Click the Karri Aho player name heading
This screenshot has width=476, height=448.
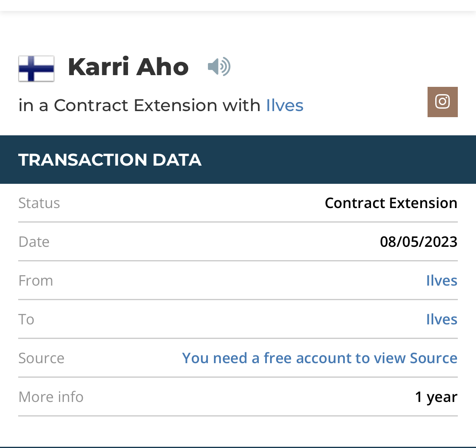(128, 67)
